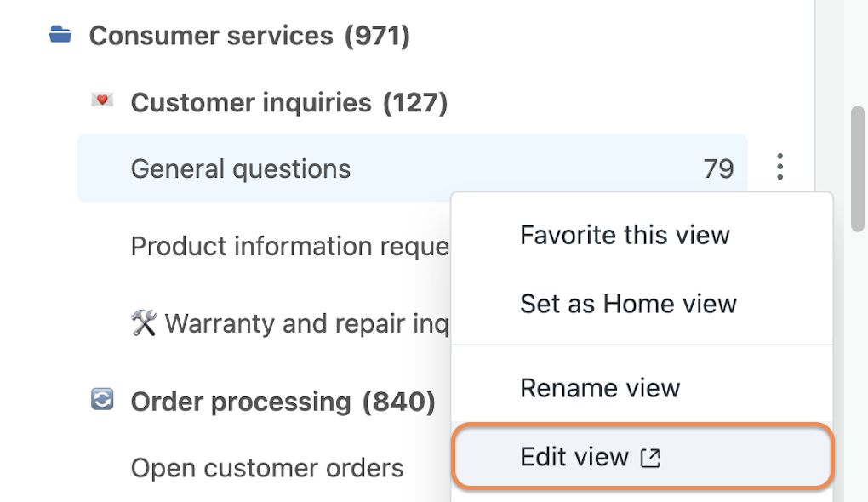868x502 pixels.
Task: Click the refresh icon beside Order processing
Action: pyautogui.click(x=102, y=399)
